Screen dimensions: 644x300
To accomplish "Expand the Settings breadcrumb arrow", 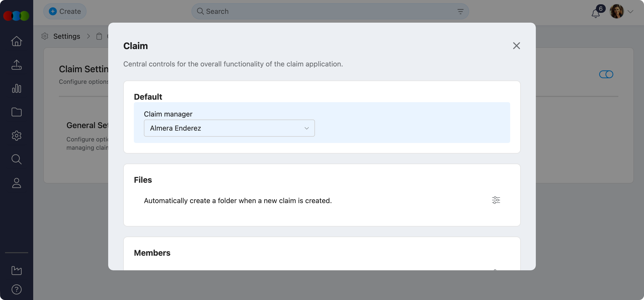I will click(x=88, y=36).
